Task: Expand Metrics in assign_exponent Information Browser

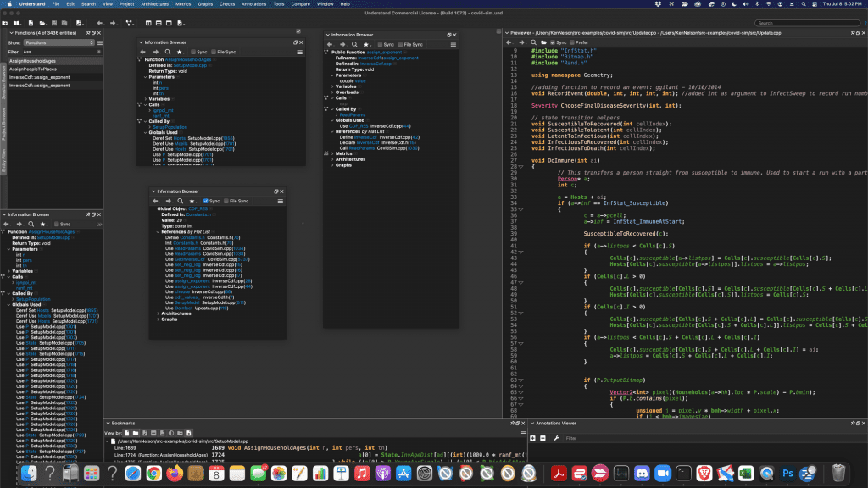Action: pyautogui.click(x=332, y=154)
